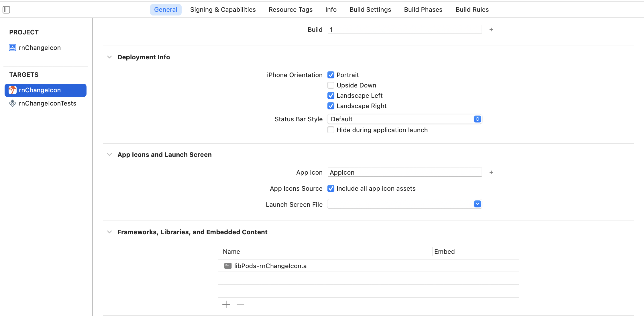Enable the Upside Down orientation
This screenshot has height=316, width=644.
(331, 85)
